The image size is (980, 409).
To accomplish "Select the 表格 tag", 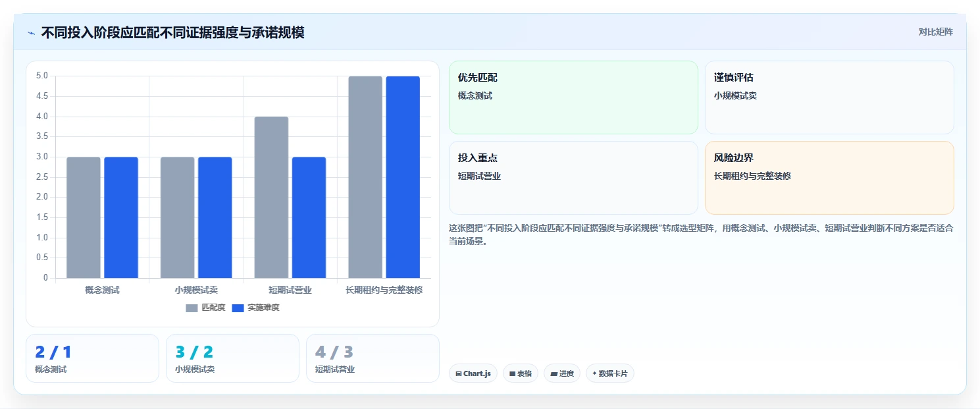I will click(520, 373).
